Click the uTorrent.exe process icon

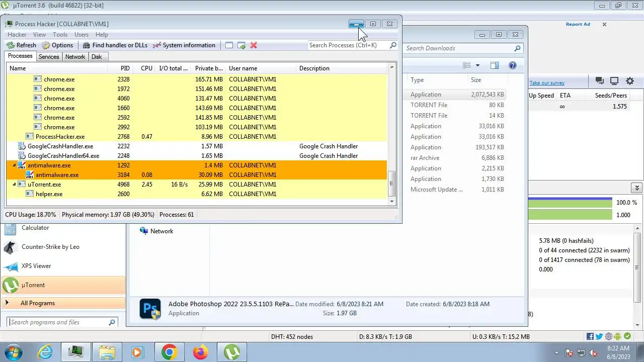click(22, 185)
